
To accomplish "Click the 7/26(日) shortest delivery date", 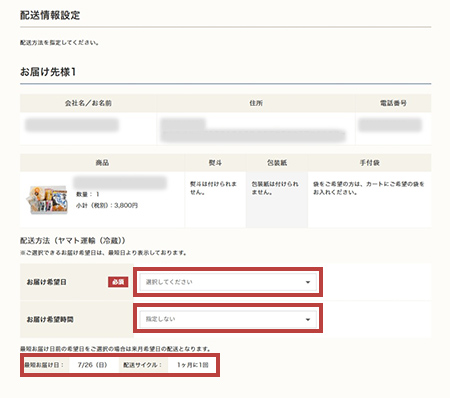I will click(92, 365).
